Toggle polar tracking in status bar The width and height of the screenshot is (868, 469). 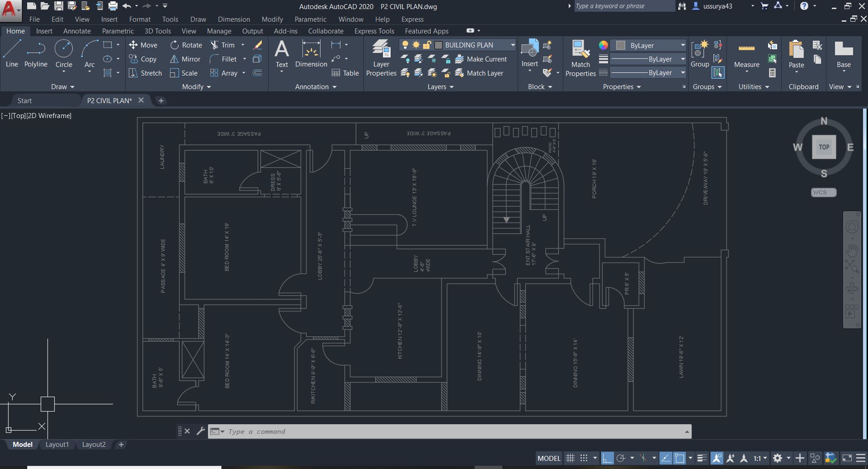[621, 458]
